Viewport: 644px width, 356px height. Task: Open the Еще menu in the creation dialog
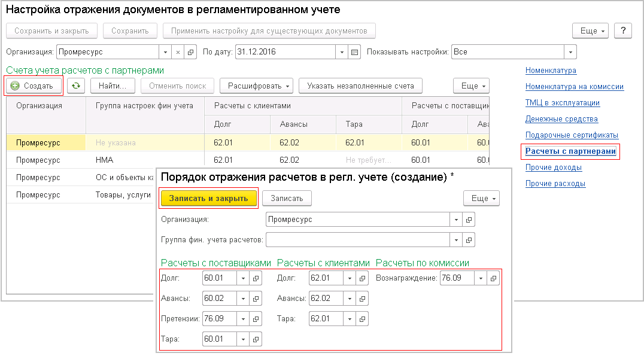481,198
